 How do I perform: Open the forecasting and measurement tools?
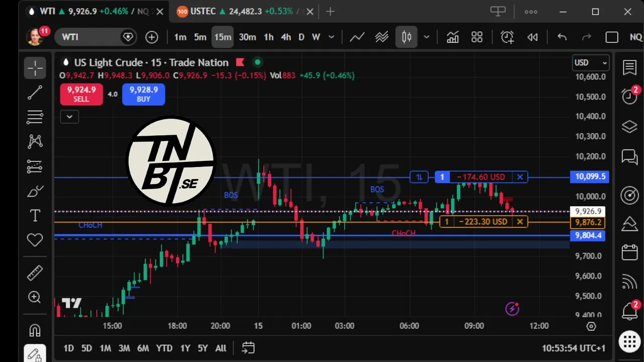[x=35, y=166]
